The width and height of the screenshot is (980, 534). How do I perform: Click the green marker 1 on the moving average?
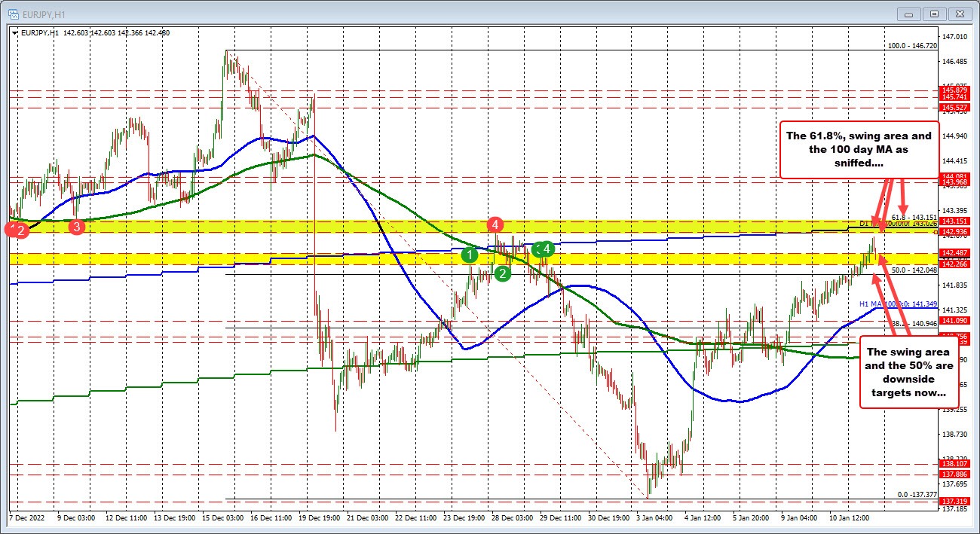(x=471, y=255)
